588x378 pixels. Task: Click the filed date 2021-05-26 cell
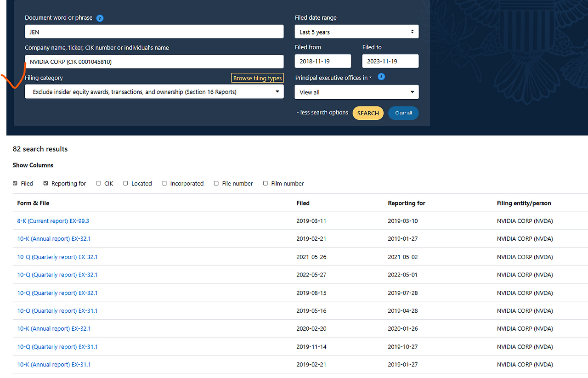coord(311,257)
